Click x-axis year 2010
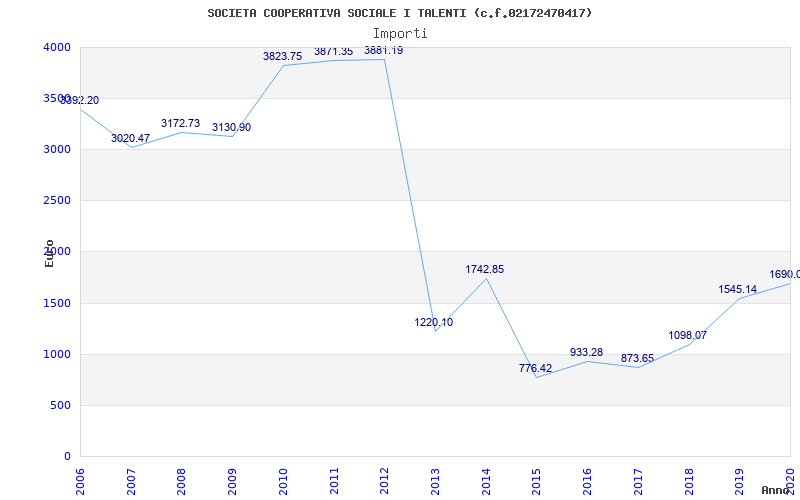The width and height of the screenshot is (800, 500). click(283, 482)
